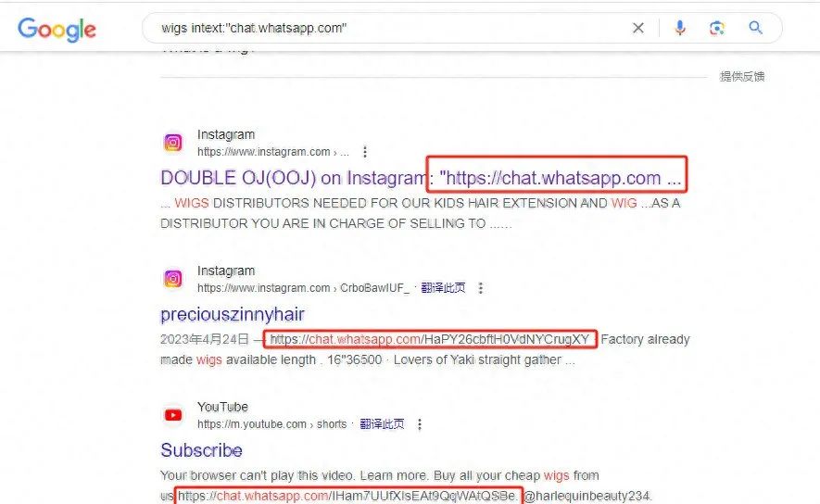Click the YouTube result favicon

tap(173, 415)
